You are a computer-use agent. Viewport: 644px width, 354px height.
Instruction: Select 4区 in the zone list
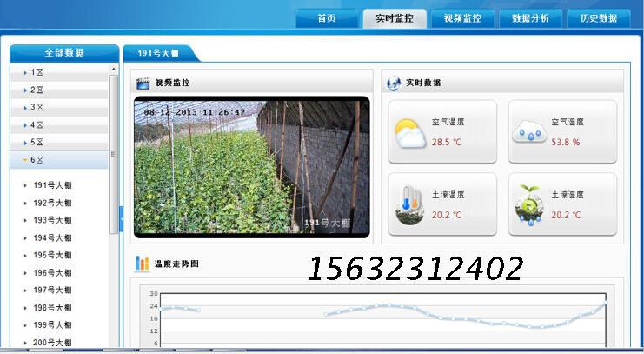(60, 125)
